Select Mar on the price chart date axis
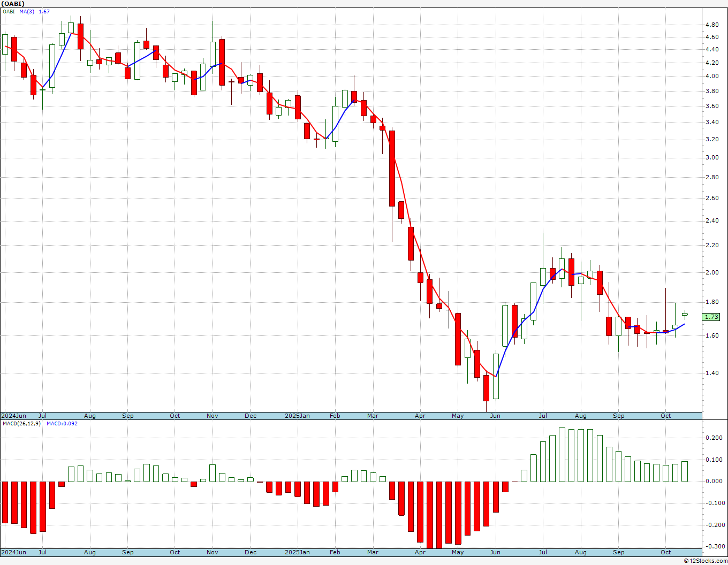728x565 pixels. pyautogui.click(x=373, y=416)
